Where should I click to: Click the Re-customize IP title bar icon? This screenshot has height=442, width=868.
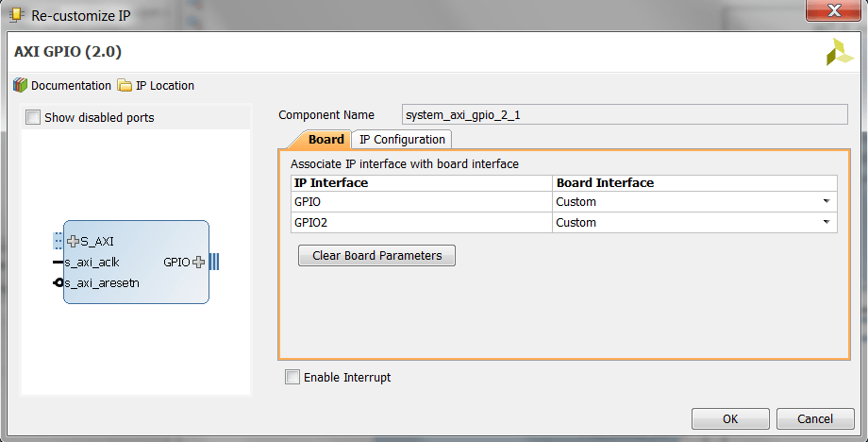pos(16,15)
